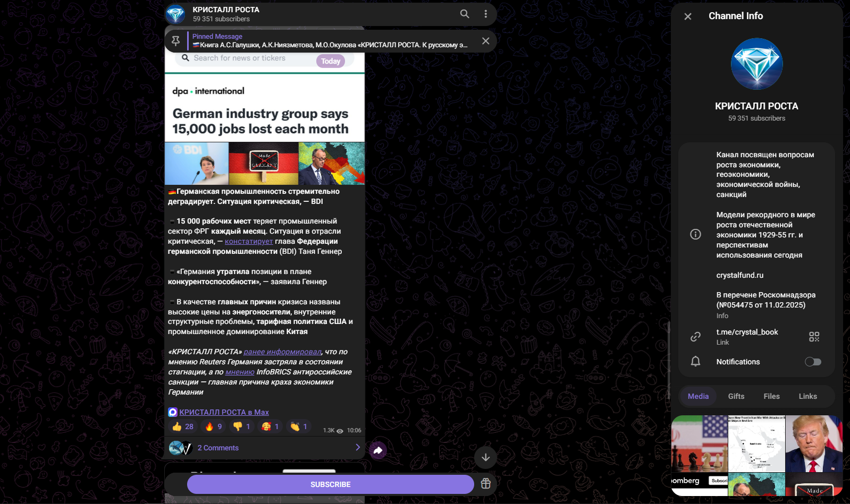Open the Trump photo thumbnail in Media
This screenshot has width=850, height=504.
coord(814,443)
